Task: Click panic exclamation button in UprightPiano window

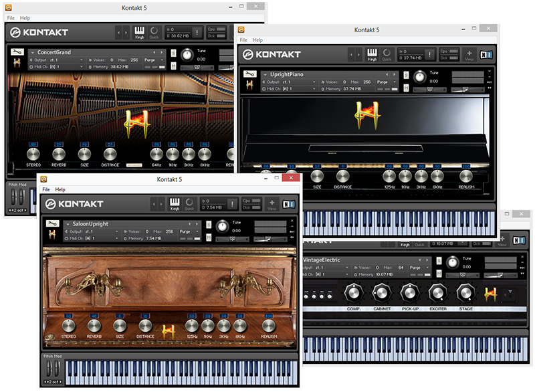Action: pos(429,54)
